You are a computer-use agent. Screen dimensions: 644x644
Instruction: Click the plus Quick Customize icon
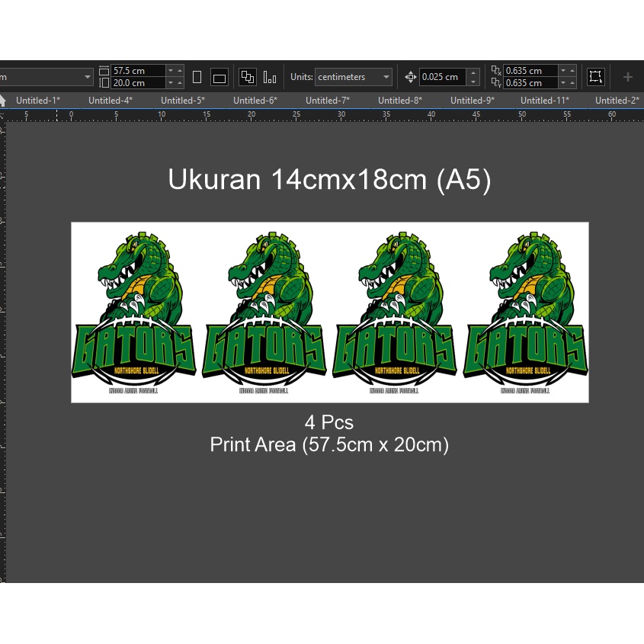(628, 77)
